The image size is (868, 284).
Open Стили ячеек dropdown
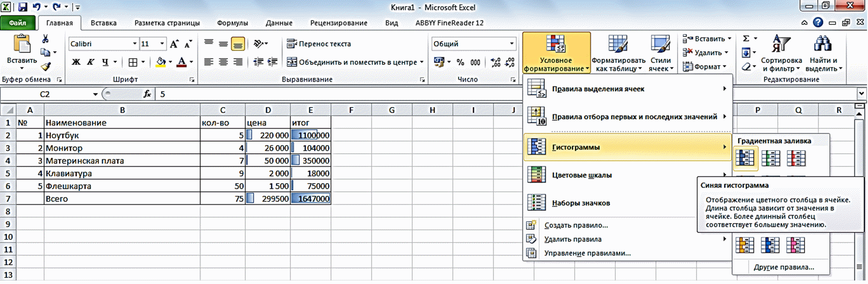point(660,53)
